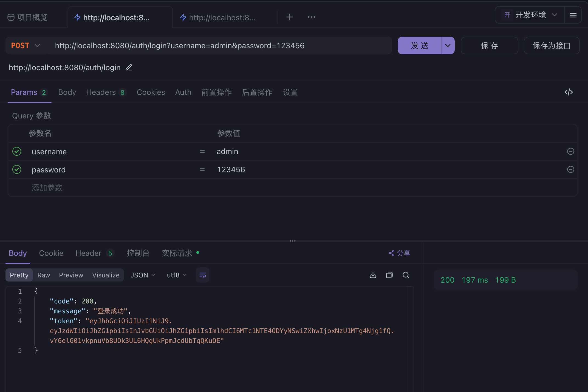Screen dimensions: 588x392
Task: Open search in response body
Action: click(406, 275)
